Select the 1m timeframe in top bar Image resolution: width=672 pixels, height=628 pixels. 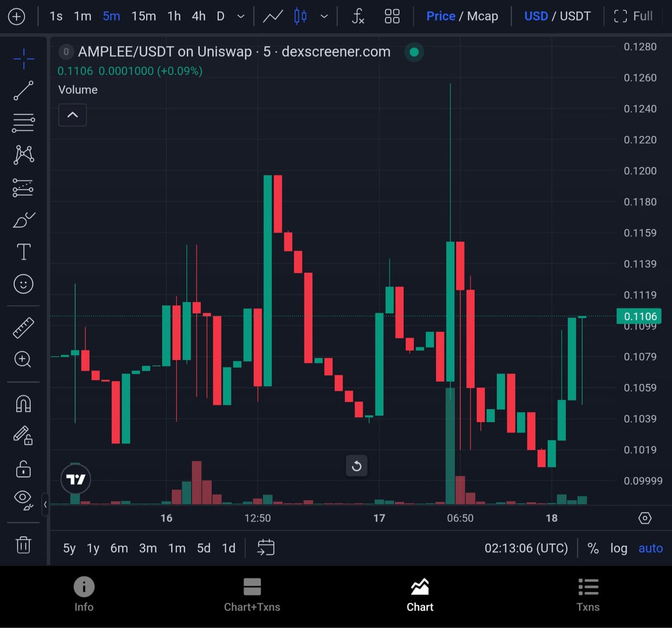83,16
